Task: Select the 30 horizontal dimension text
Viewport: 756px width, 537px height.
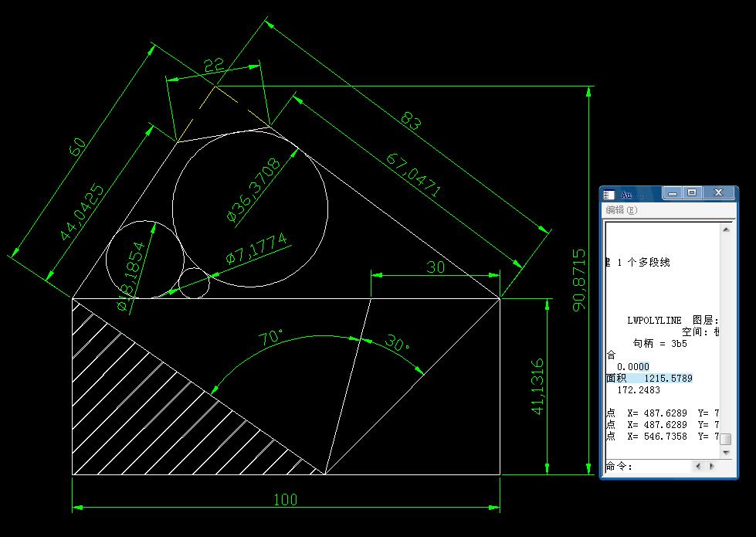Action: coord(436,267)
